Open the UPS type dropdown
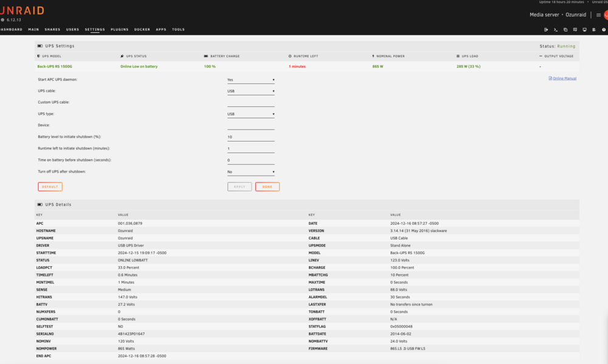The image size is (608, 364). pyautogui.click(x=251, y=114)
